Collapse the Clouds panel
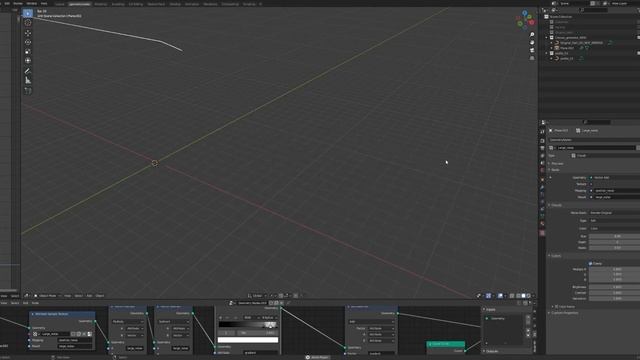The image size is (640, 360). coord(556,205)
